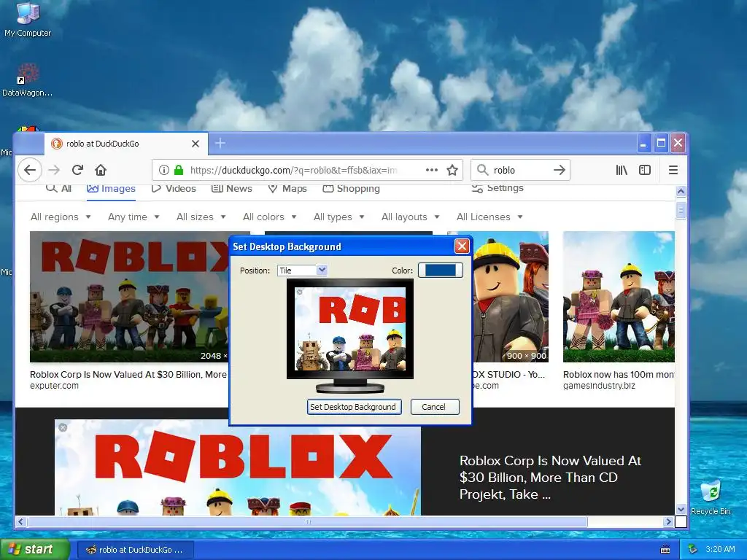
Task: Click the search box containing roblo
Action: (x=522, y=170)
